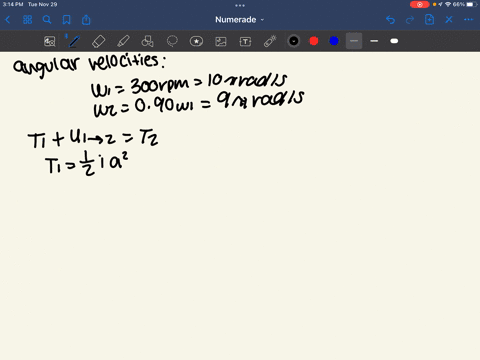Choose the blue pen color
The image size is (480, 360).
[334, 41]
